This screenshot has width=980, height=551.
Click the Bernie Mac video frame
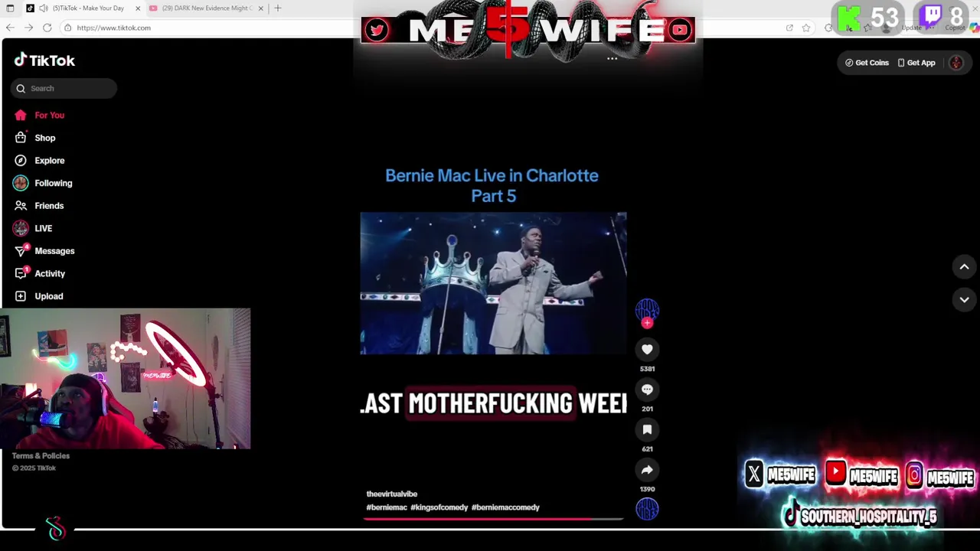(493, 283)
